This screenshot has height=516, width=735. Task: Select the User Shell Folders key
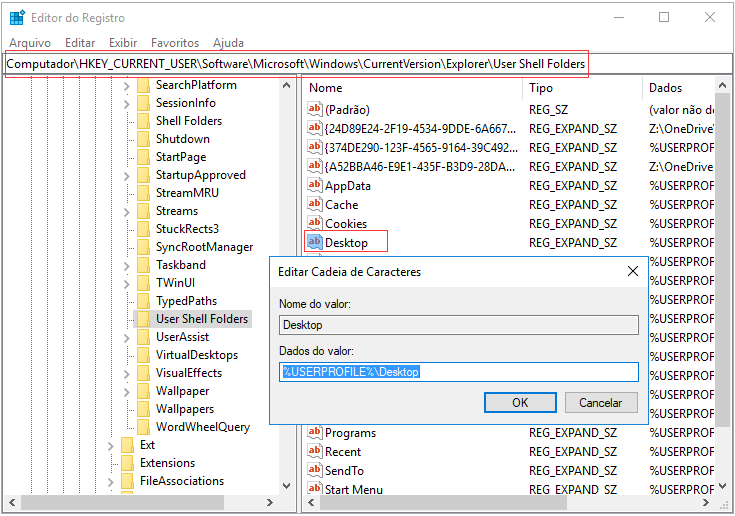pos(202,319)
